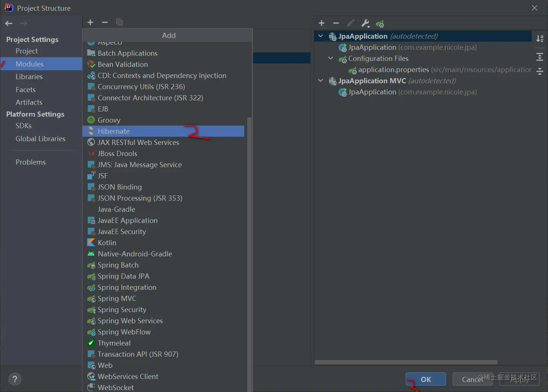Choose JMS: Java Message Service
Image resolution: width=548 pixels, height=392 pixels.
163,165
